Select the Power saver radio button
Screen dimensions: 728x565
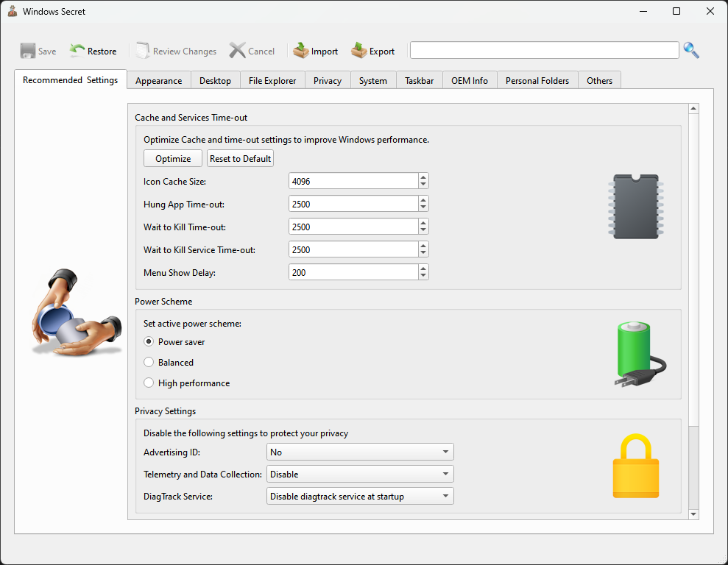[x=149, y=342]
